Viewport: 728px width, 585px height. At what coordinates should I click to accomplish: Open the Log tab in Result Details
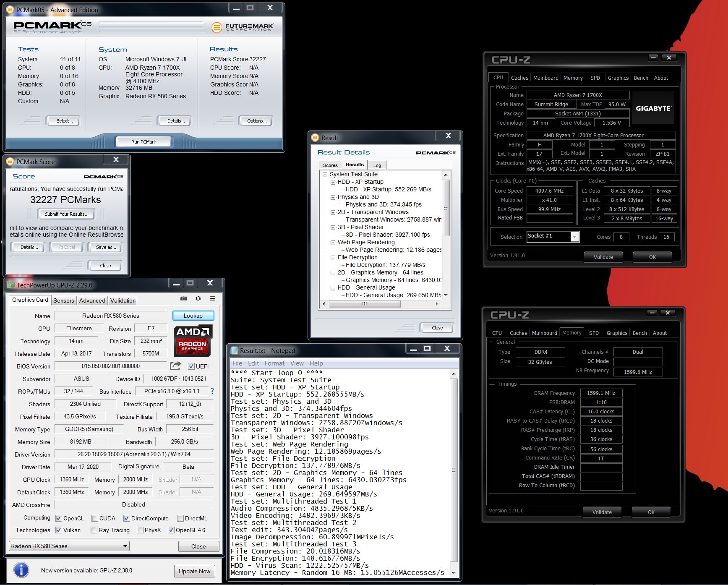(x=377, y=165)
